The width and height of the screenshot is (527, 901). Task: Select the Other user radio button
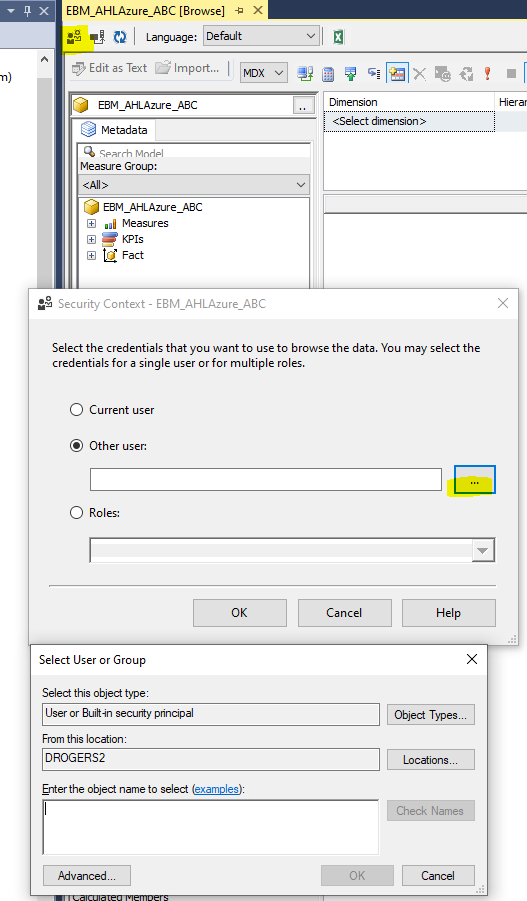point(76,446)
